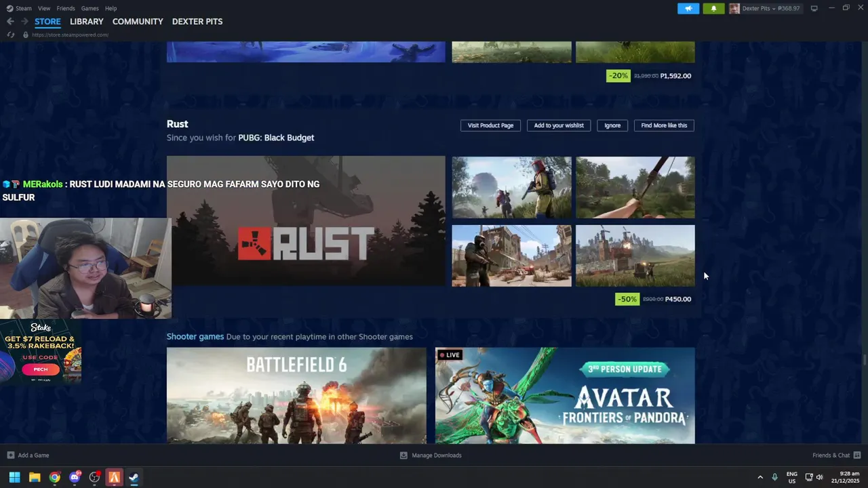Open the orange A app in taskbar
The width and height of the screenshot is (868, 488).
[114, 477]
